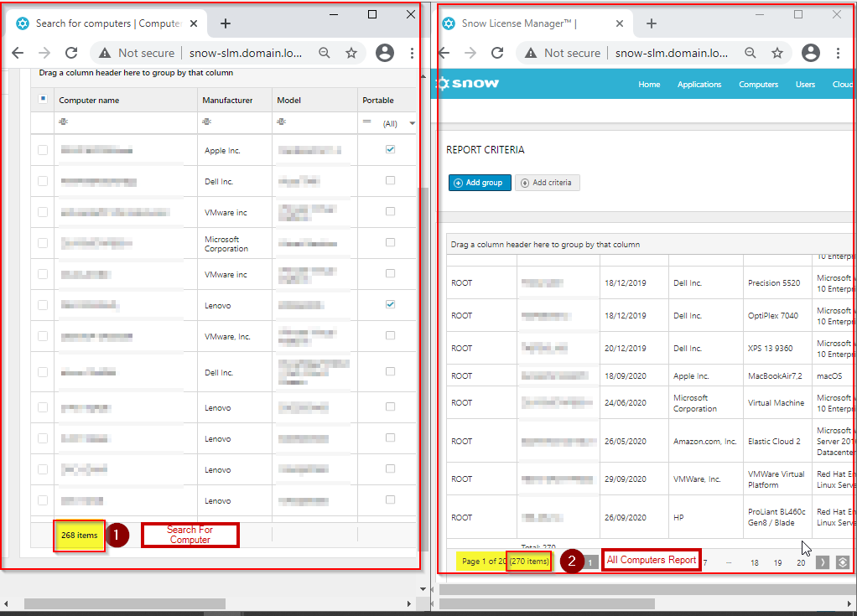Check Portable box for Microsoft Corporation row
This screenshot has height=616, width=857.
point(390,242)
